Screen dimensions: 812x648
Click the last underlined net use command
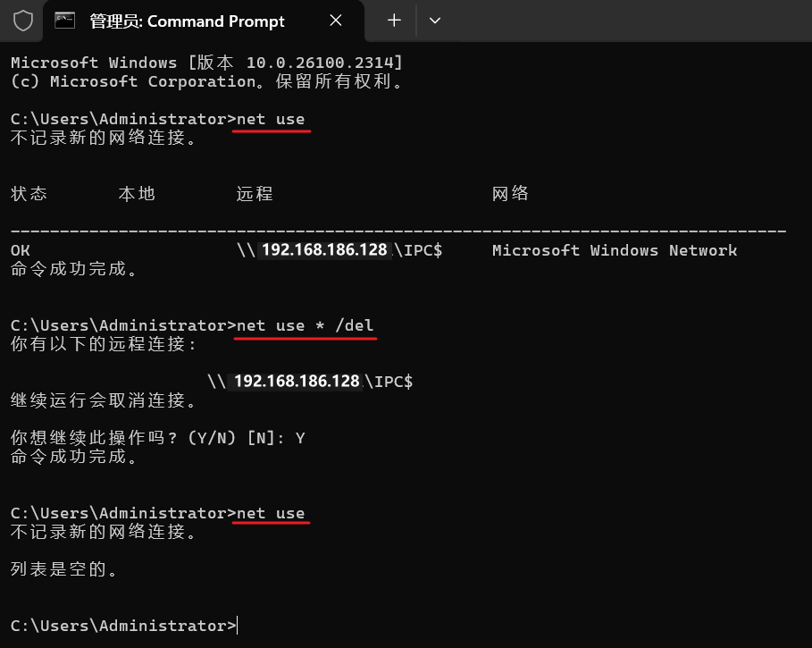coord(271,513)
